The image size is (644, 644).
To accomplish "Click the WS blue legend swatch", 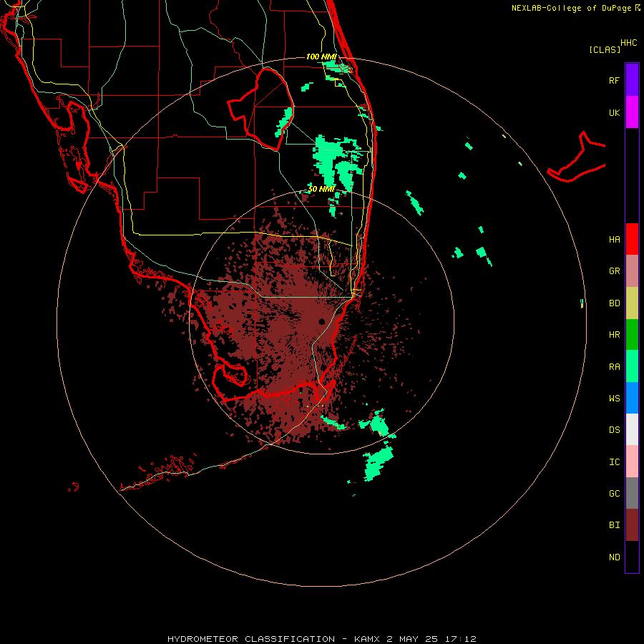I will pyautogui.click(x=632, y=398).
